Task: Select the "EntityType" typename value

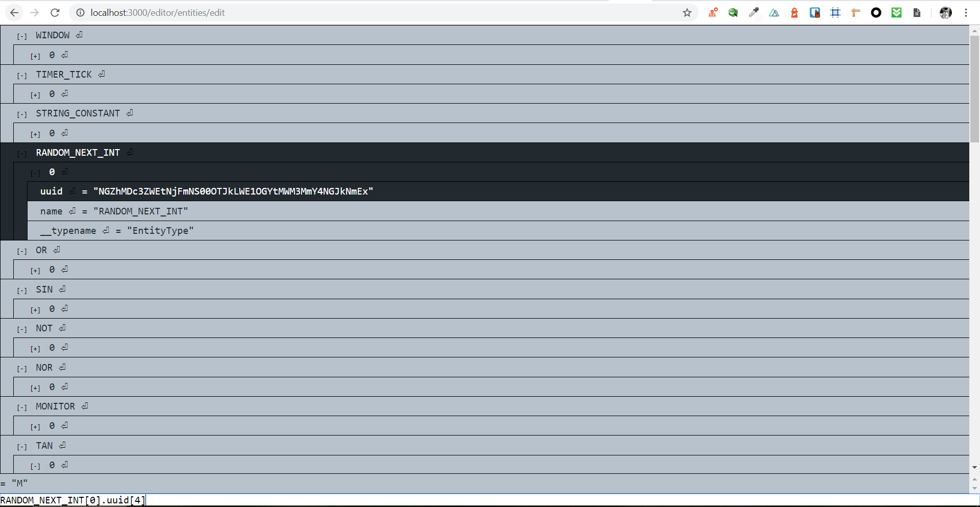Action: (x=160, y=231)
